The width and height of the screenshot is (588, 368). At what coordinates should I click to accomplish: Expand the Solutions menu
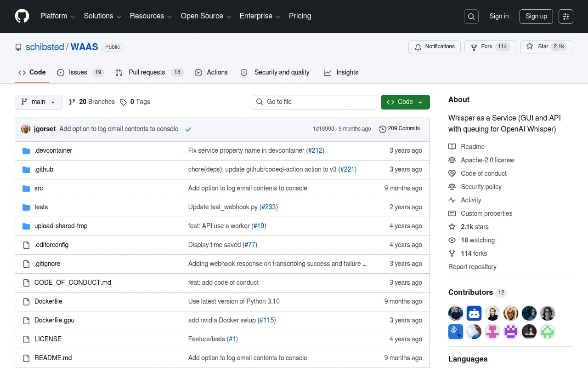click(102, 16)
